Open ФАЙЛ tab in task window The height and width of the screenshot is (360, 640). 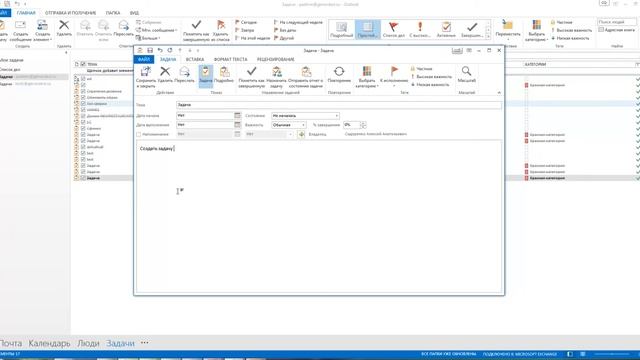144,59
